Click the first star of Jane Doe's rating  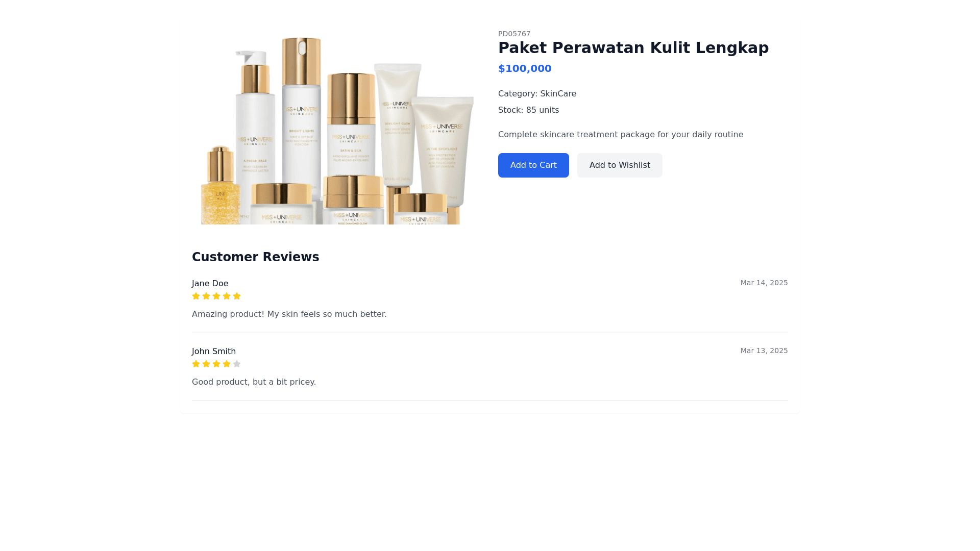pos(196,296)
